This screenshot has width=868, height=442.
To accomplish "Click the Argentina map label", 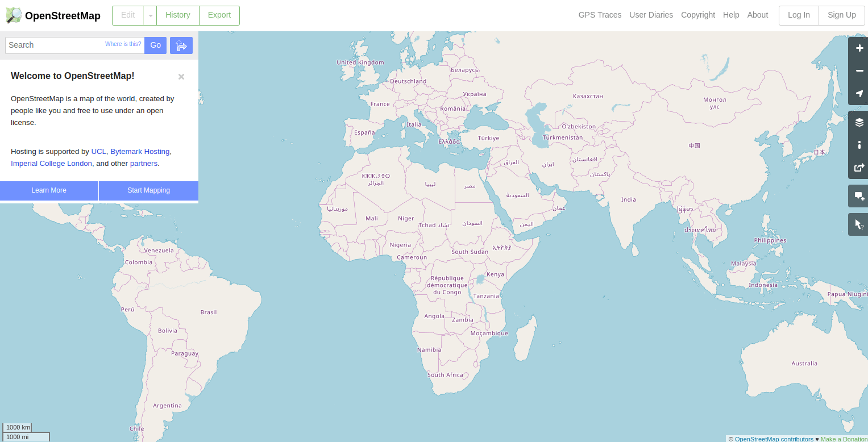I will pos(167,406).
